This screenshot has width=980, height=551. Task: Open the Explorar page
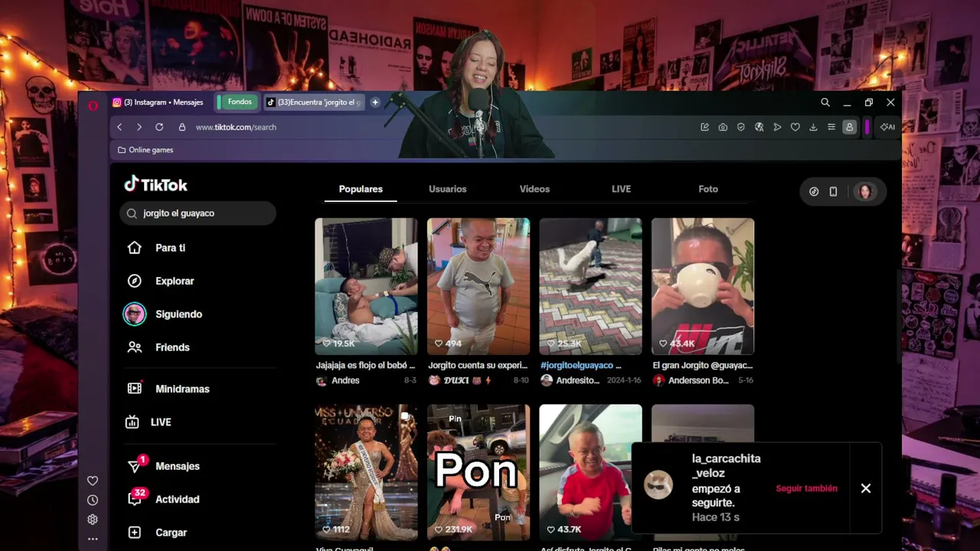click(161, 281)
